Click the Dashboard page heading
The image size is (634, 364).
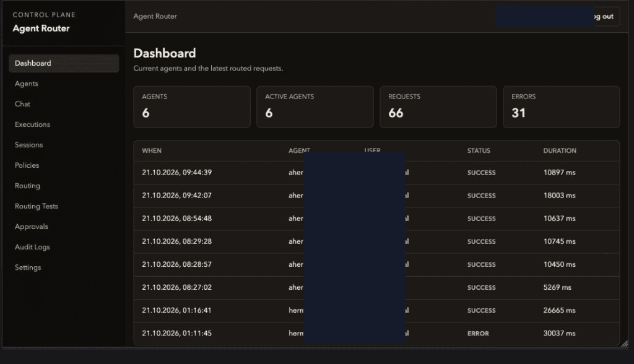(165, 53)
